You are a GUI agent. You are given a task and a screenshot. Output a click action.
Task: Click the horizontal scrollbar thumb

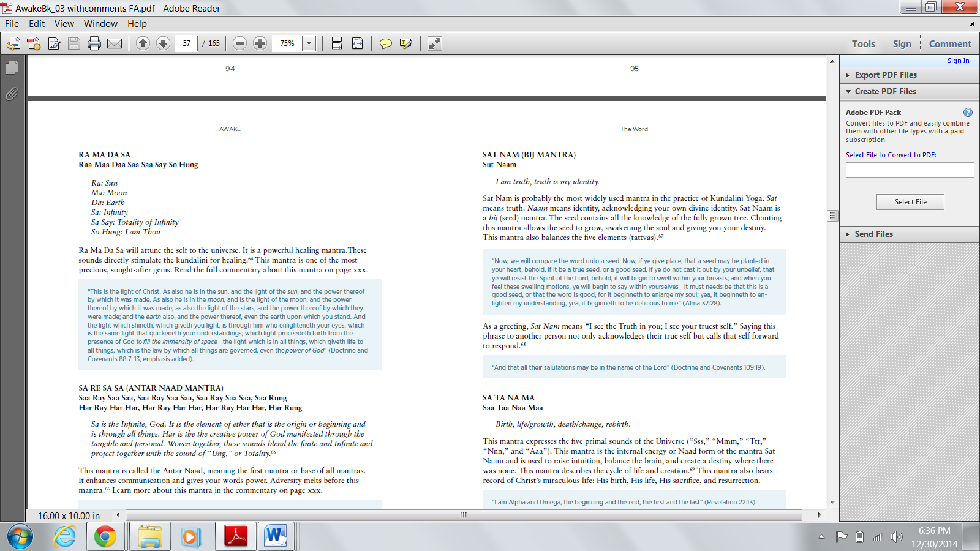click(x=464, y=515)
